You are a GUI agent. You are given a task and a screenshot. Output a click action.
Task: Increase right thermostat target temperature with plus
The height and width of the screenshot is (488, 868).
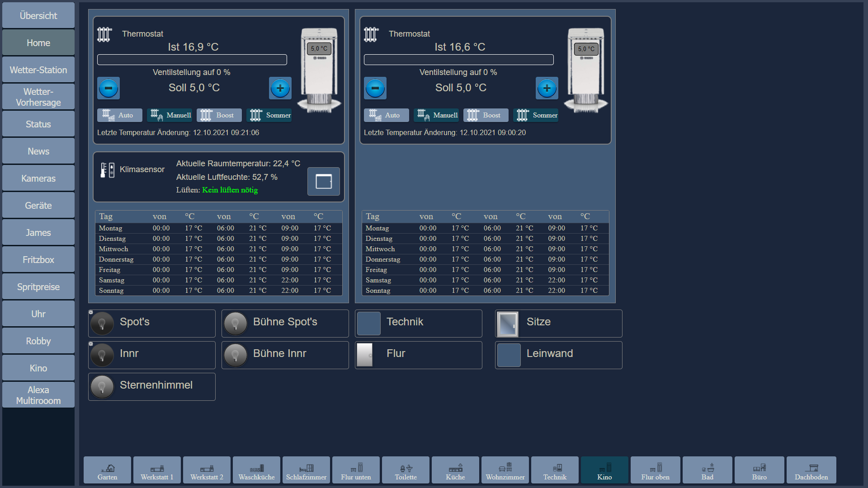coord(547,88)
